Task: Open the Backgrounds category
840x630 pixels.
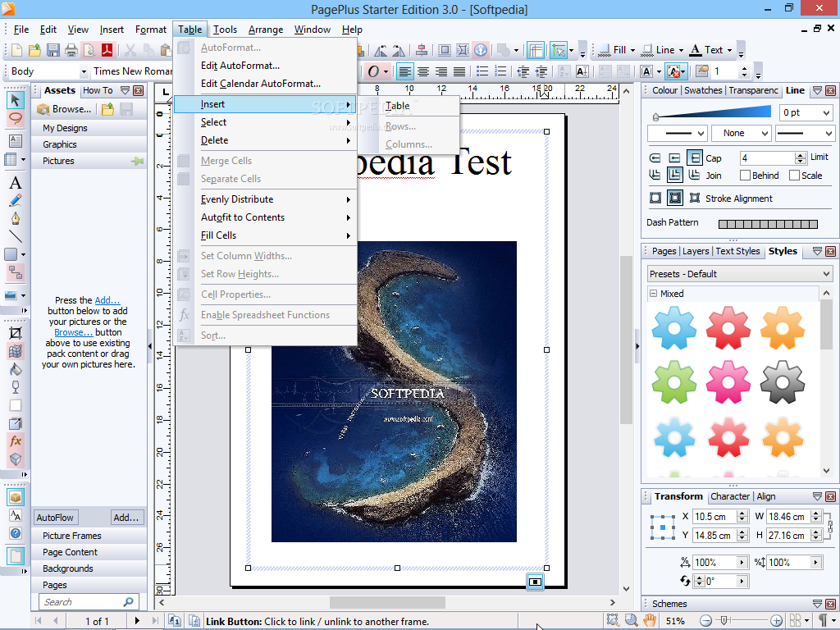Action: pyautogui.click(x=89, y=569)
